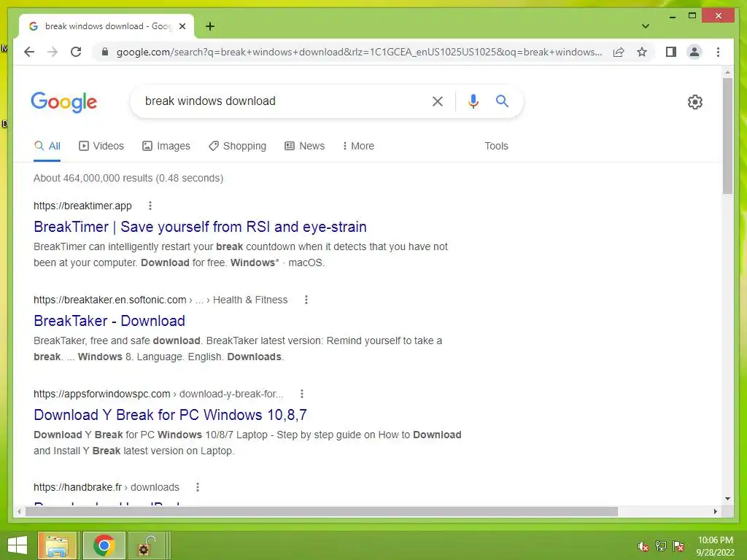Click the appsforwindowspc.com URL text
The width and height of the screenshot is (747, 560).
(x=101, y=394)
